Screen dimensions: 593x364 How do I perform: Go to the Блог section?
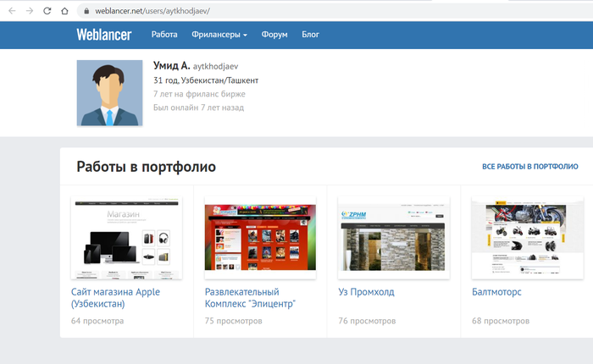[311, 35]
